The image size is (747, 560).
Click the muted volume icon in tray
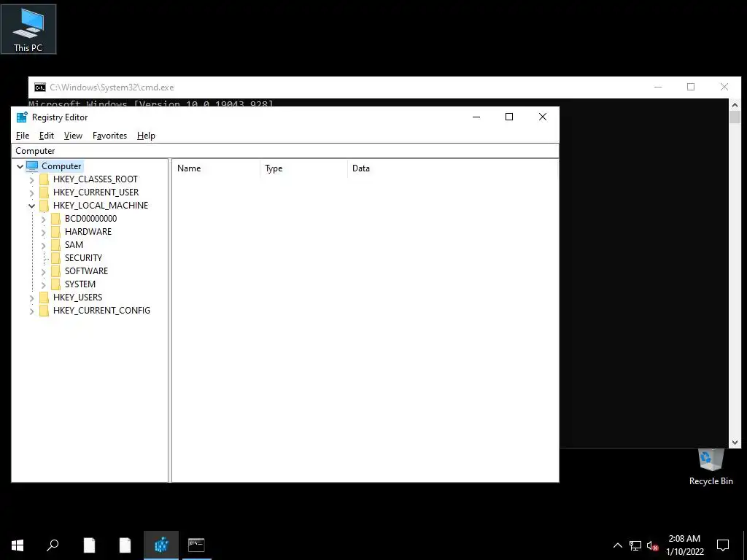[x=652, y=545]
